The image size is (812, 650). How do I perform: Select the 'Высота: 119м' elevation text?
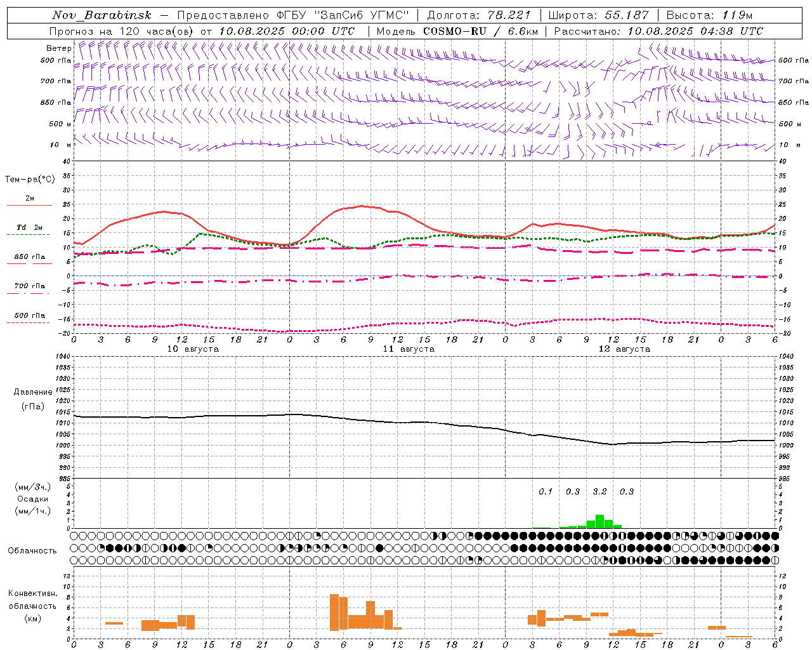710,15
